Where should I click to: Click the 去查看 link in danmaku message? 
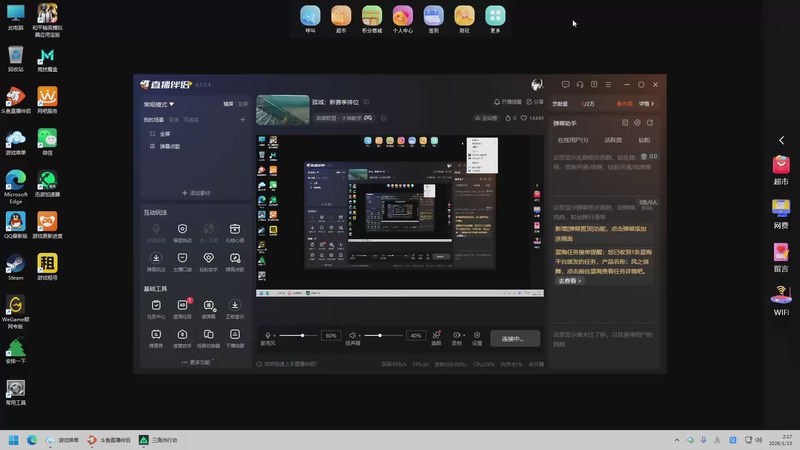point(569,281)
